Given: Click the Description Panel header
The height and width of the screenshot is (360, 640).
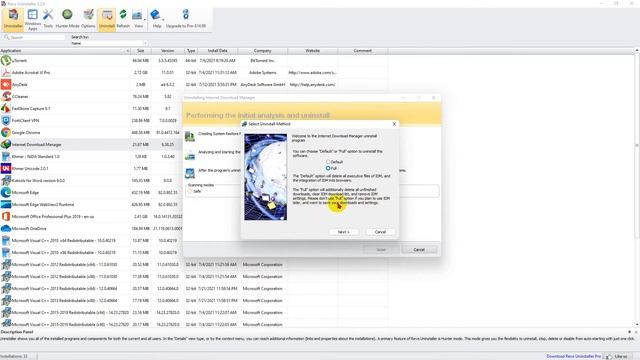Looking at the screenshot, I should tap(17, 332).
